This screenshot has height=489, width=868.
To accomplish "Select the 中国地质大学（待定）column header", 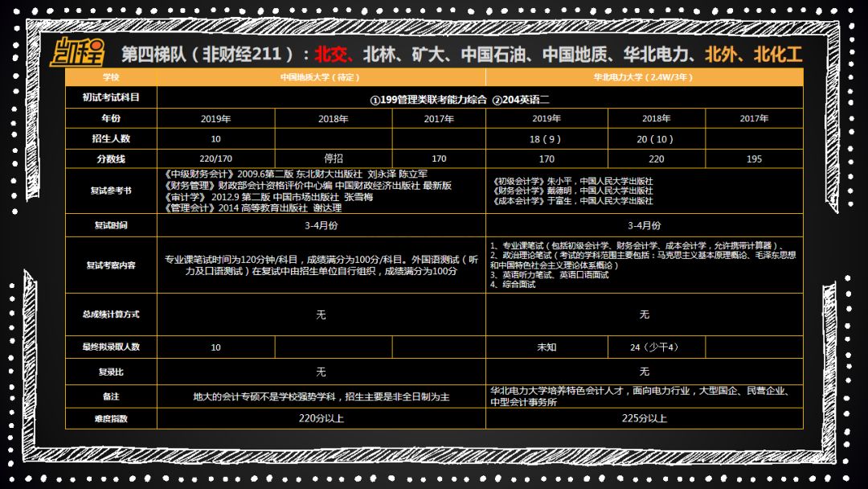I will (321, 77).
